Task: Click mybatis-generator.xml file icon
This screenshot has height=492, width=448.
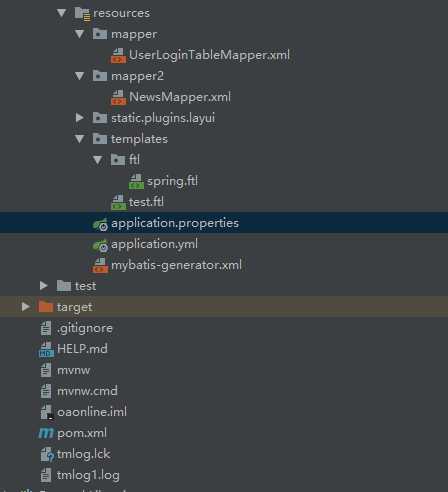Action: 100,265
